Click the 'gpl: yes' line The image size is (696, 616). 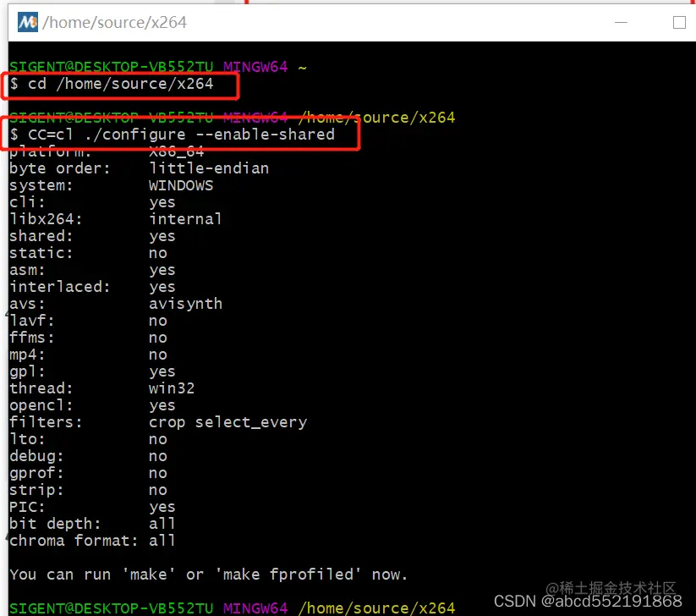click(92, 371)
